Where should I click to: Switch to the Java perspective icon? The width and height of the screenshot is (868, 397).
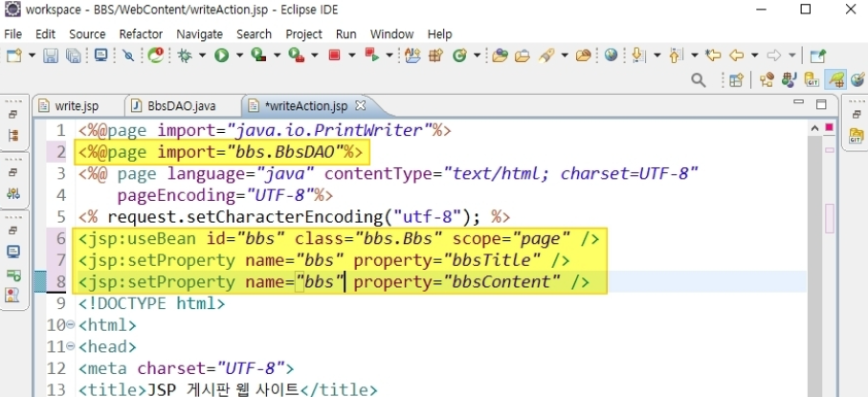[790, 80]
